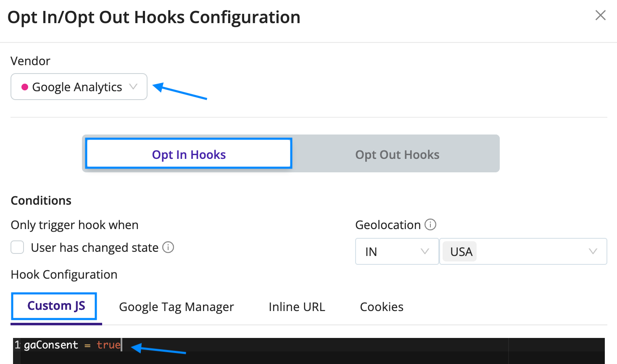Viewport: 617px width, 364px height.
Task: Go to the Cookies tab
Action: (x=382, y=307)
